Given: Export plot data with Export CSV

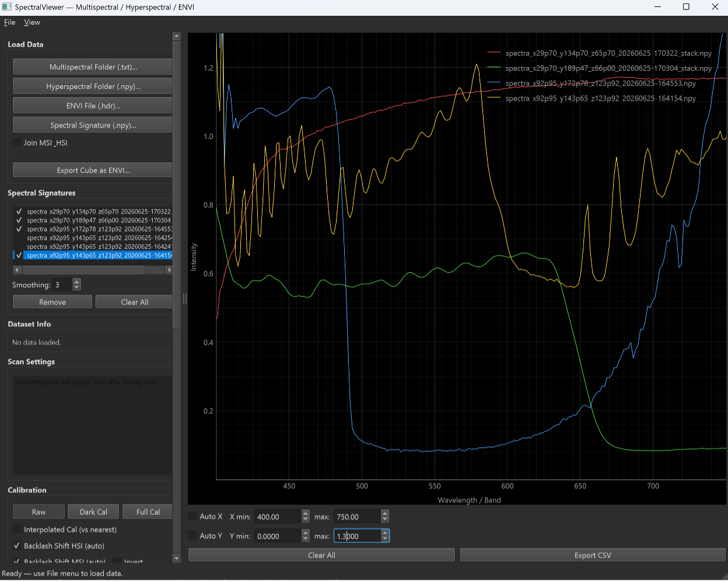Looking at the screenshot, I should click(x=593, y=555).
